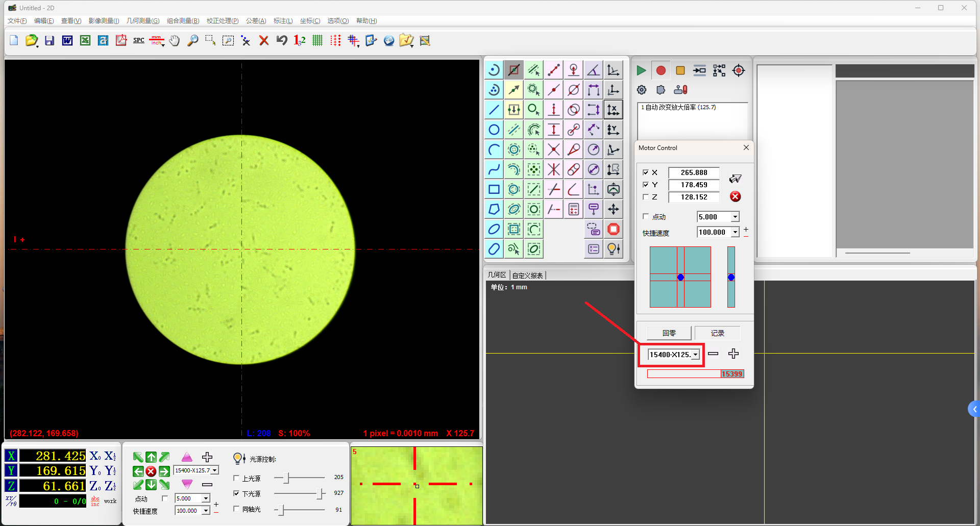
Task: Click the red record button
Action: (661, 70)
